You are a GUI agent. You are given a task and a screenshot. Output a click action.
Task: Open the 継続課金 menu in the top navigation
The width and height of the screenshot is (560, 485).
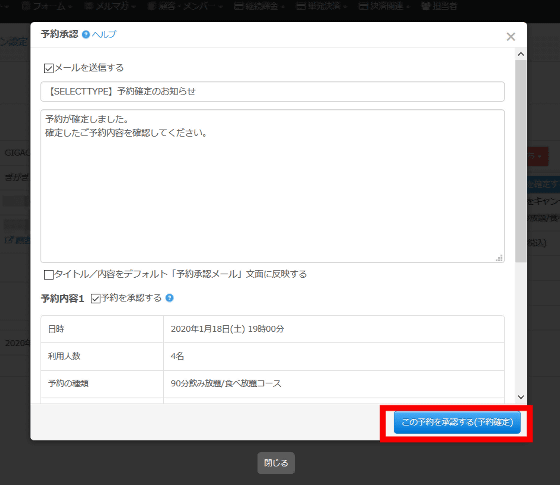click(259, 6)
